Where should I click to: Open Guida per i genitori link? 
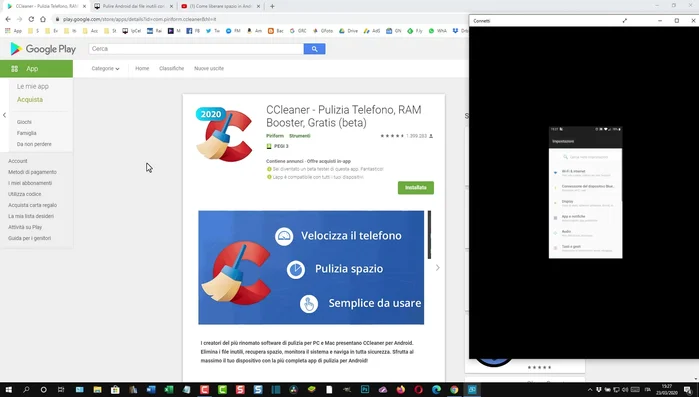pyautogui.click(x=29, y=238)
